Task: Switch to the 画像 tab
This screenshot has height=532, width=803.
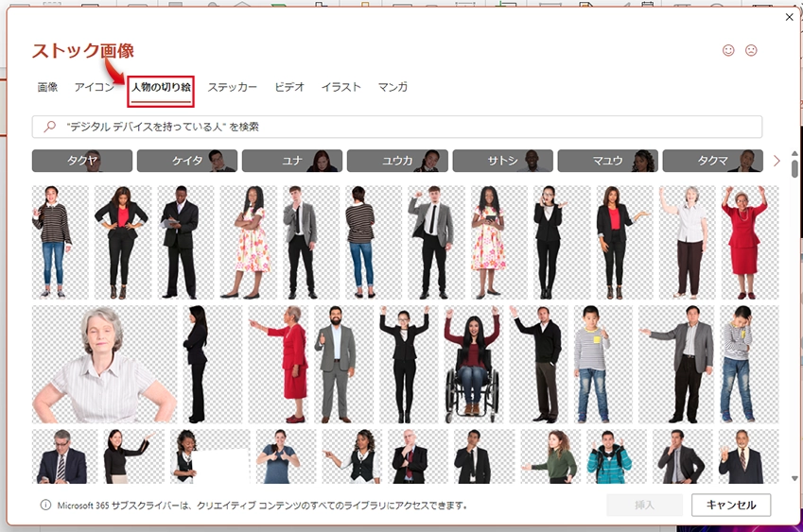Action: point(47,87)
